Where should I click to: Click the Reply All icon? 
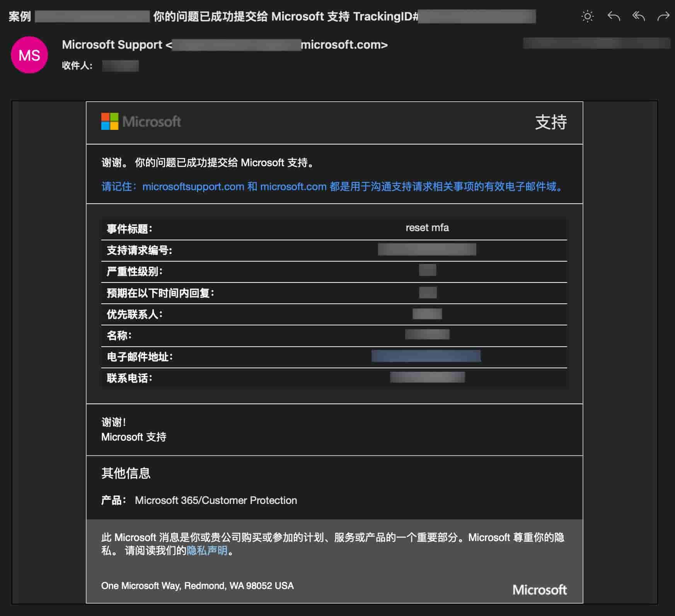639,16
